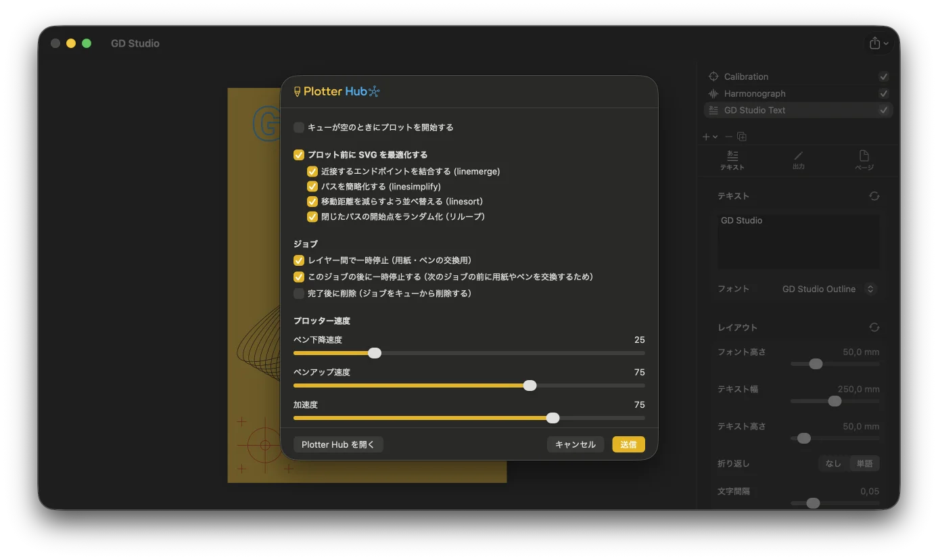Uncheck プロット前に SVG を最適化する
The image size is (938, 560).
[x=299, y=155]
